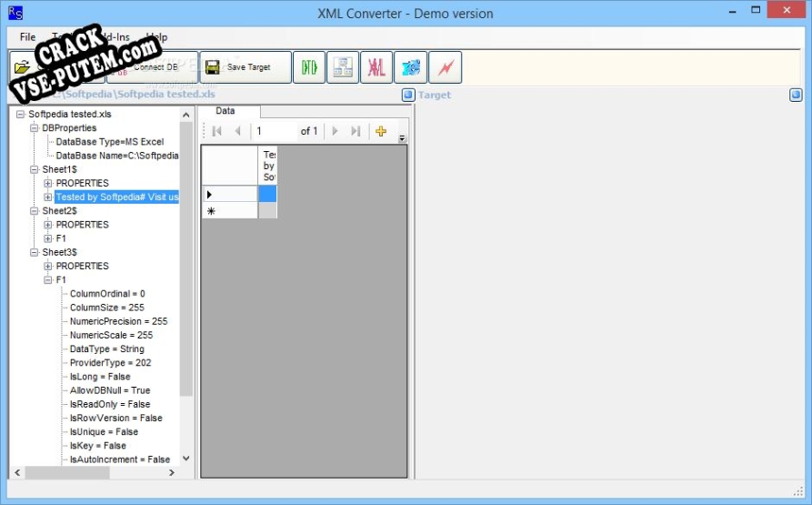Click the current row selector arrow
The height and width of the screenshot is (505, 812).
[229, 194]
